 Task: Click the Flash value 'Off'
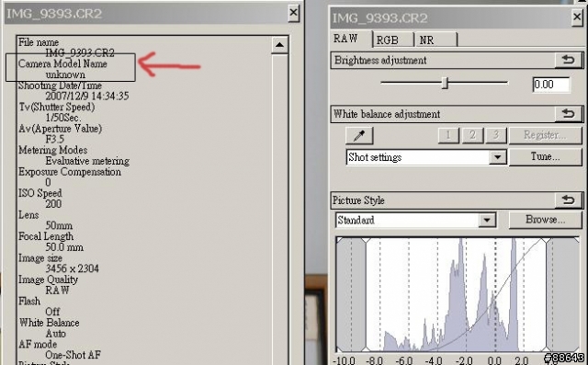(52, 312)
